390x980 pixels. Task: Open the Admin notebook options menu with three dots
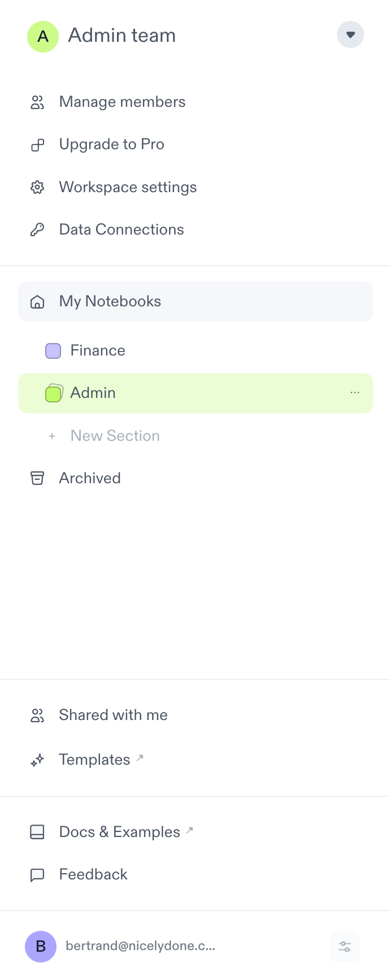[x=355, y=392]
